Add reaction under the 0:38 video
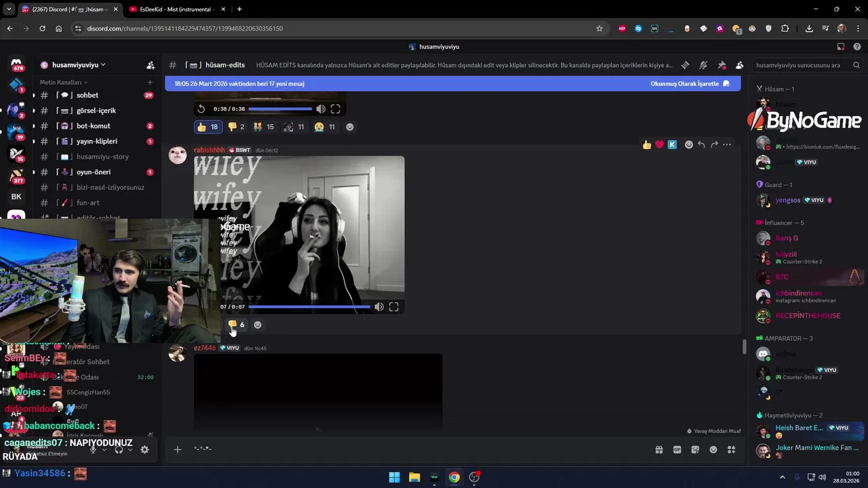Screen dimensions: 868x488 (350, 127)
